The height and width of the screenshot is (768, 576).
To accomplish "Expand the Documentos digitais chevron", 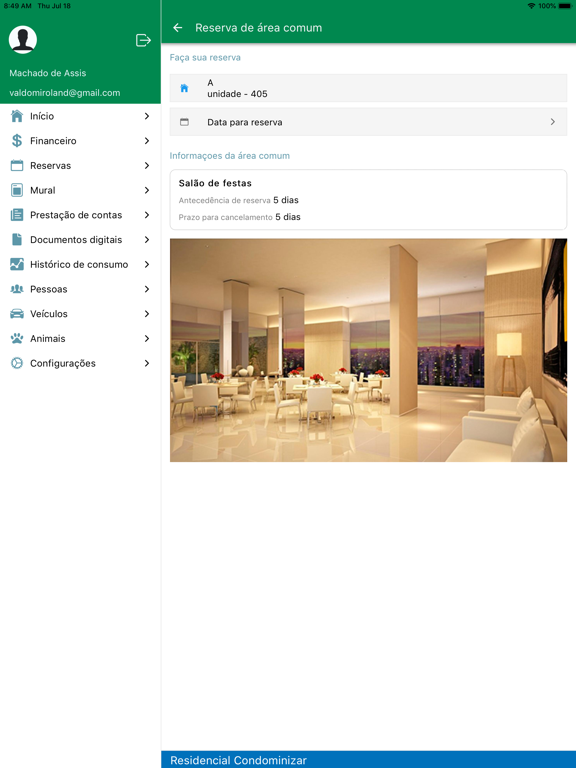I will [x=147, y=240].
